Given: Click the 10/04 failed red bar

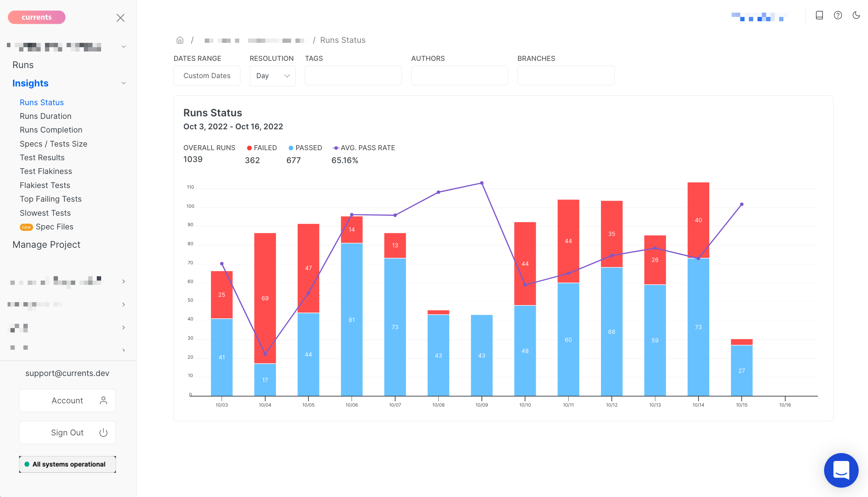Looking at the screenshot, I should (265, 298).
